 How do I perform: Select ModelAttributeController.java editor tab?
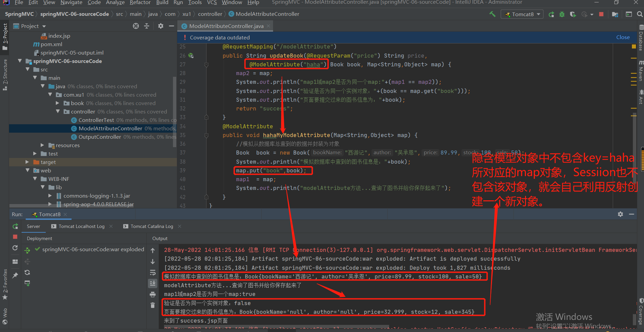(x=226, y=26)
